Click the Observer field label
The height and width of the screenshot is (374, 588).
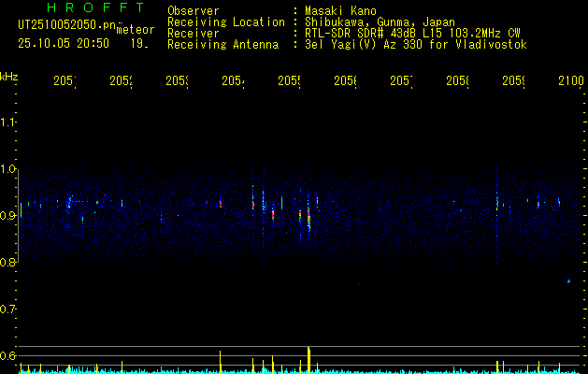pyautogui.click(x=194, y=11)
